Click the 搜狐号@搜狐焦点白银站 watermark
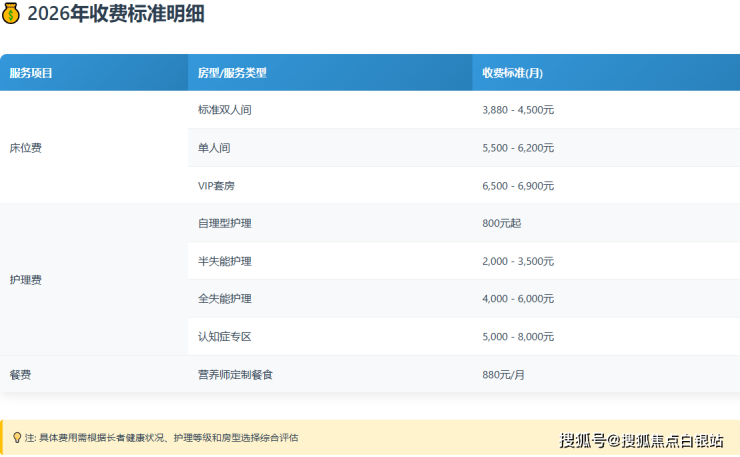The width and height of the screenshot is (740, 457). [640, 440]
